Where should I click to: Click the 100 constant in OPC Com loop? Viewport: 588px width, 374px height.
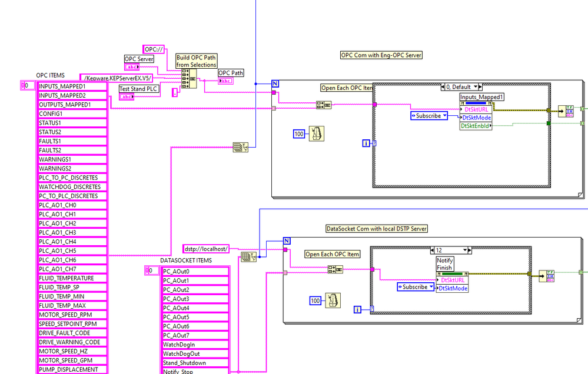pos(299,134)
